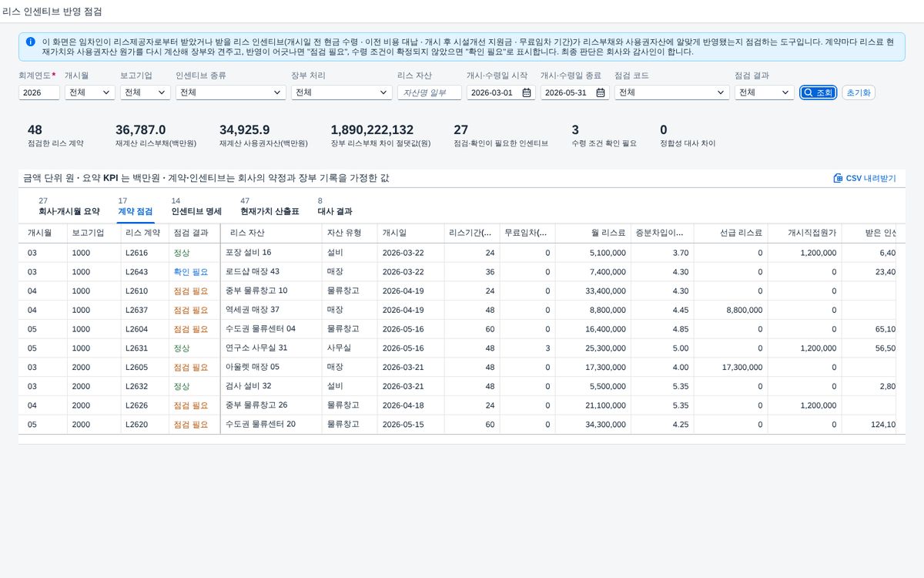Open the 장부 처리 dropdown
The width and height of the screenshot is (924, 578).
[342, 92]
